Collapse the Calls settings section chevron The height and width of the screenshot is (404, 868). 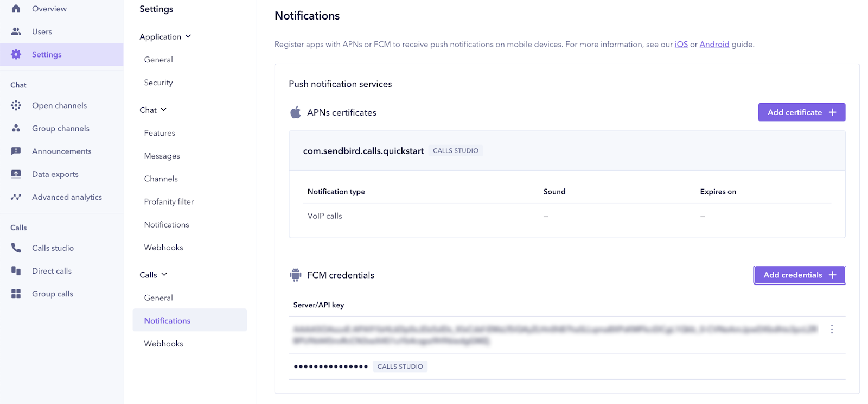(x=164, y=275)
